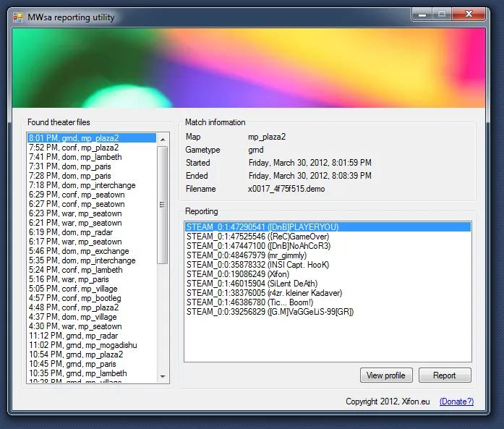Screen dimensions: 504x429
Task: Select [G.M]VaGGeLiS-99[GR] Steam ID row
Action: coord(270,312)
